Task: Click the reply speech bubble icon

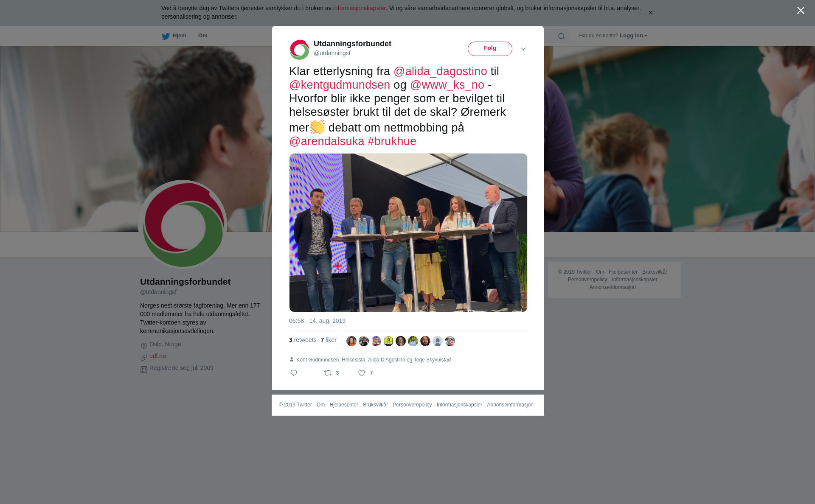Action: 294,373
